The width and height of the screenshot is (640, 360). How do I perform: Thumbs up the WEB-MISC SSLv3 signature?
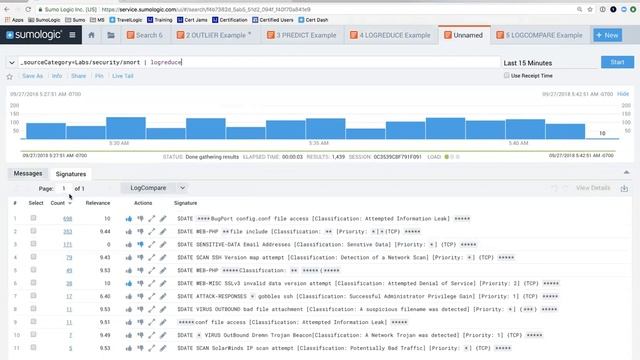129,283
